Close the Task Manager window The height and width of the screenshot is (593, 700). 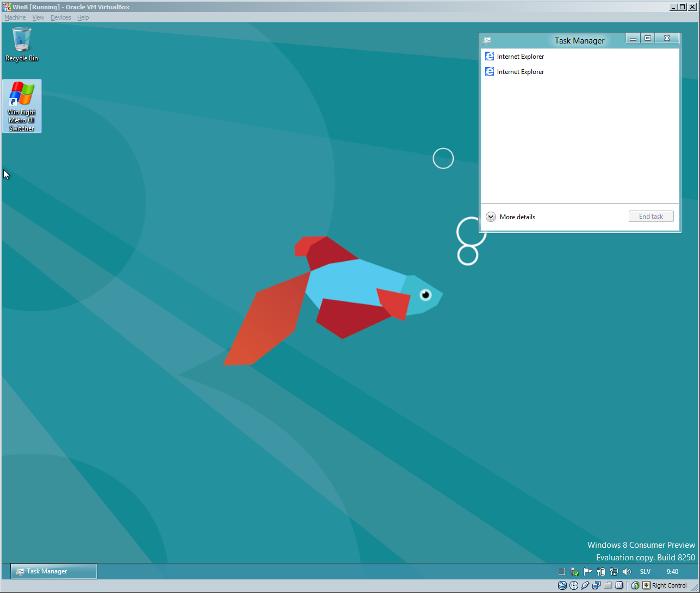pyautogui.click(x=667, y=39)
